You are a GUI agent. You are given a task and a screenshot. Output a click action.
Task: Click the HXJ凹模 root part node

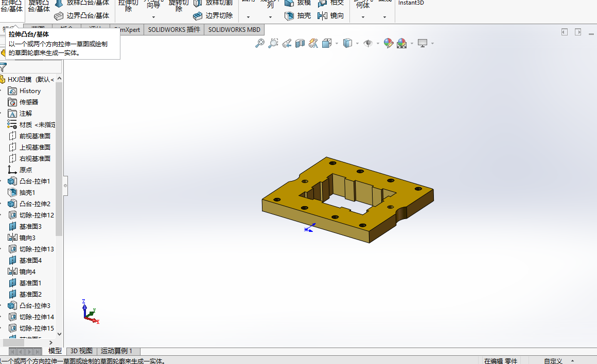coord(27,80)
